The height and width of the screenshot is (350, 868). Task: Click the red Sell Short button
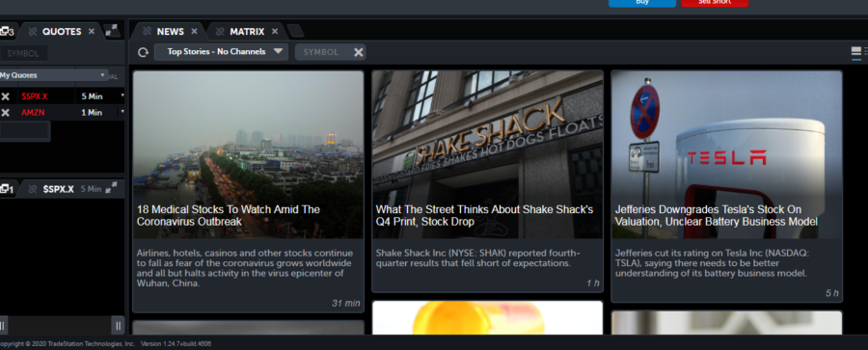[714, 3]
